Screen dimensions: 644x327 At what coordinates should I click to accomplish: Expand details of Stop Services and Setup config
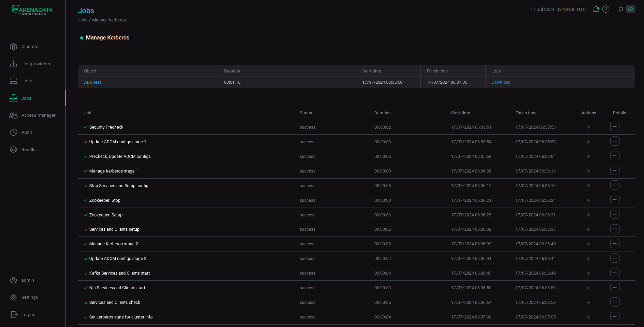tap(615, 185)
